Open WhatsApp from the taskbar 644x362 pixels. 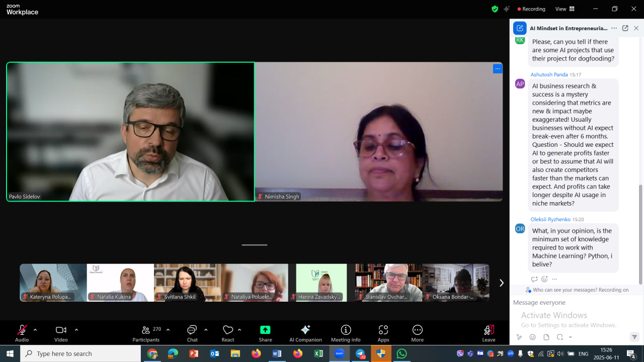click(x=401, y=353)
